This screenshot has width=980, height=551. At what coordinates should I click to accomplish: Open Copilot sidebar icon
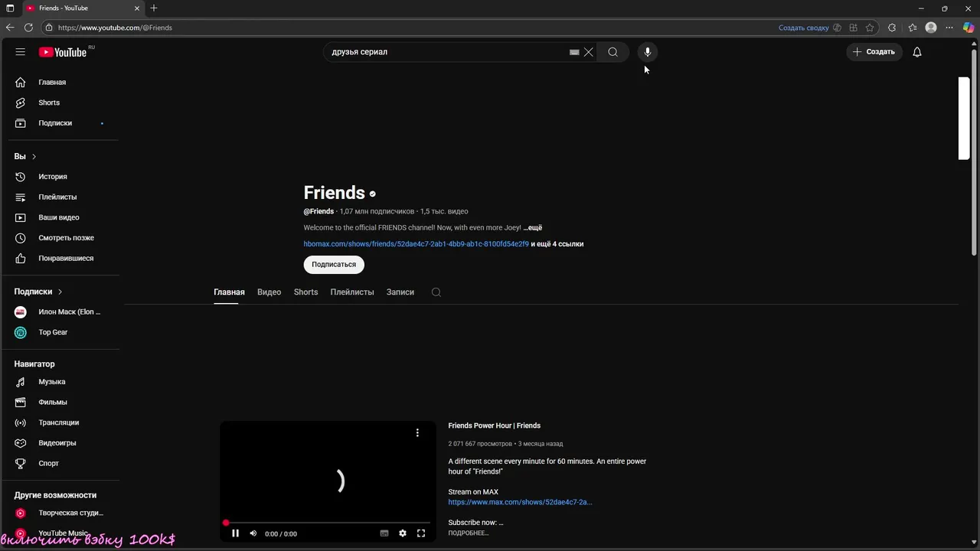click(969, 28)
